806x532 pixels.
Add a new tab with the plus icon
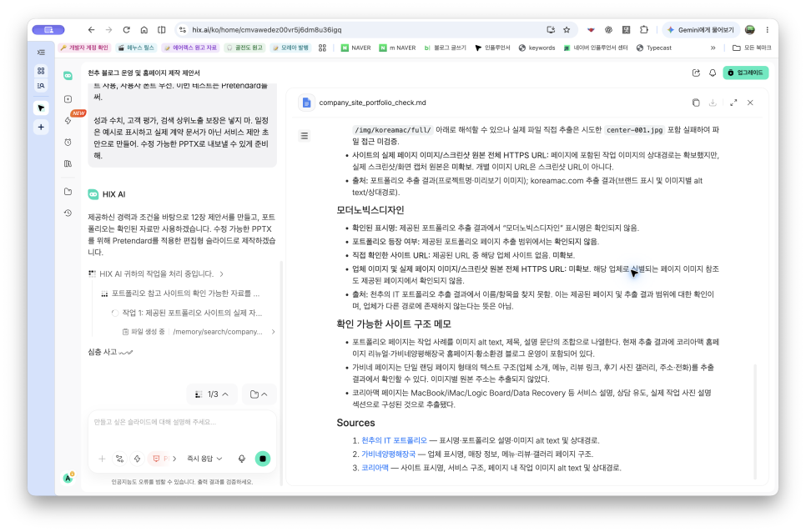pyautogui.click(x=41, y=127)
